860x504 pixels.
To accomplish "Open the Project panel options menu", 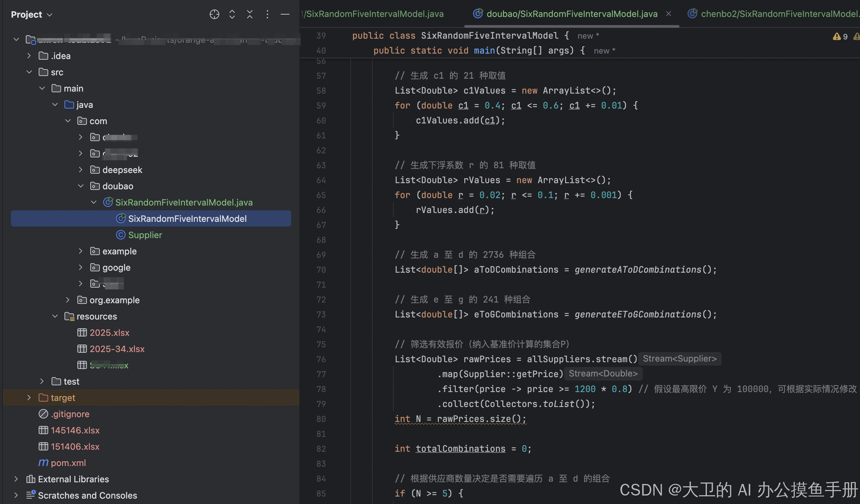I will [x=267, y=14].
